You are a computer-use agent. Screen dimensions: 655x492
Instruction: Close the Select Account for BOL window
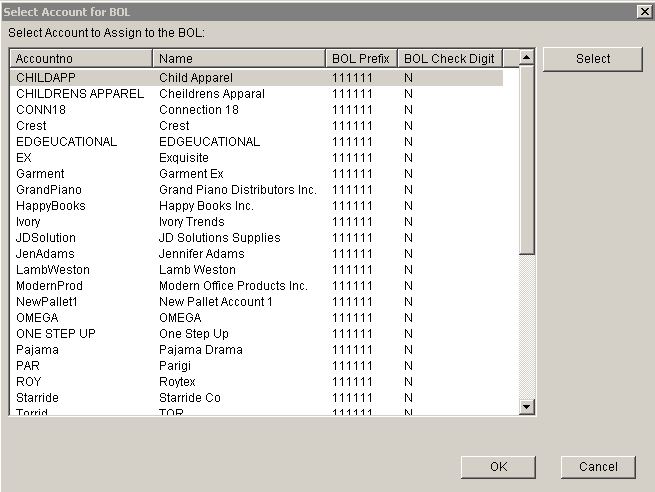click(x=645, y=12)
